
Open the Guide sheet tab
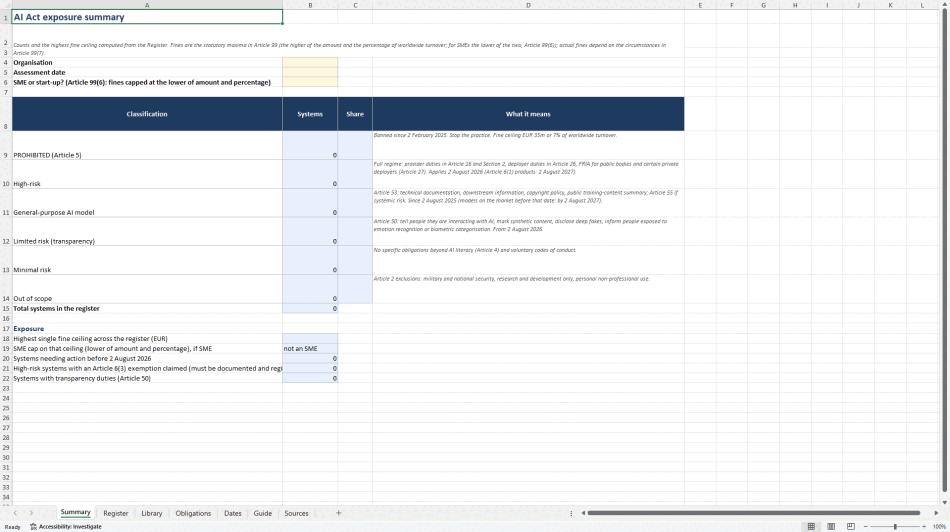pos(262,513)
